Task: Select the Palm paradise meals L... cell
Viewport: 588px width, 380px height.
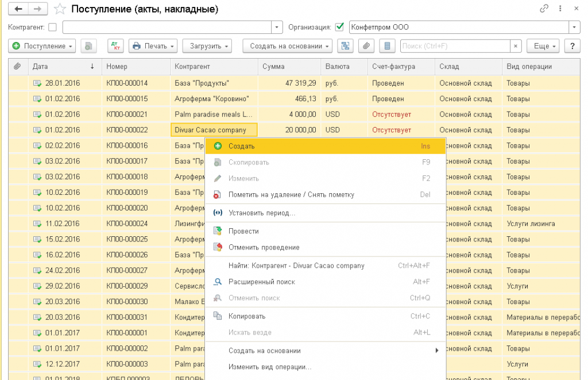Action: click(214, 114)
